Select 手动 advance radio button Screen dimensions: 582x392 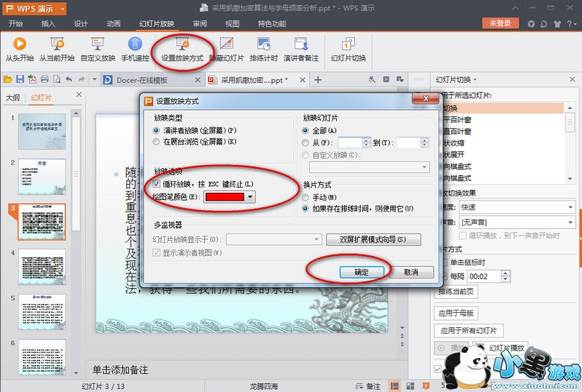tap(305, 197)
